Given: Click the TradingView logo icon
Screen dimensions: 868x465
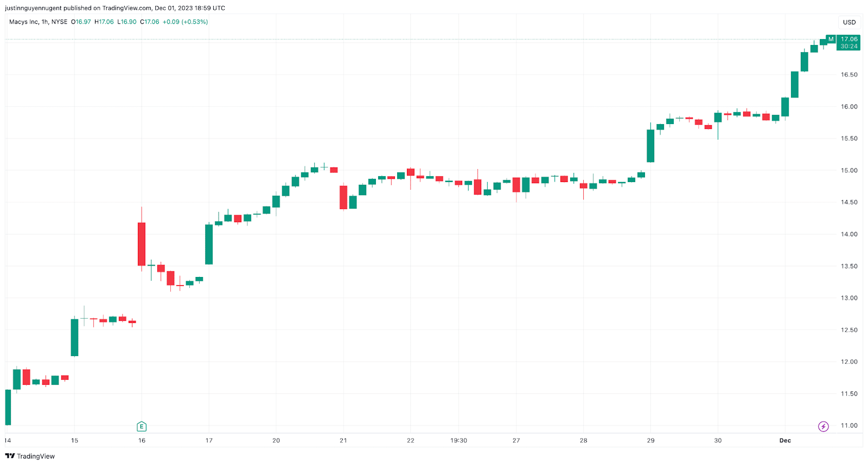Looking at the screenshot, I should [10, 456].
